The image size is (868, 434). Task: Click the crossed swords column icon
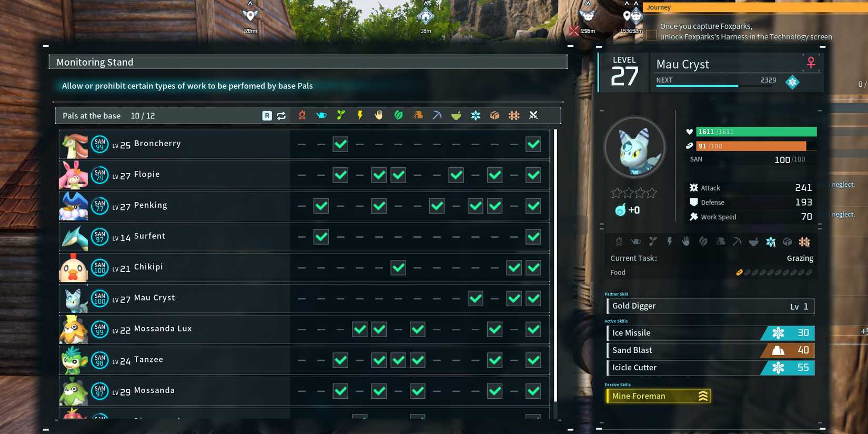pyautogui.click(x=533, y=115)
